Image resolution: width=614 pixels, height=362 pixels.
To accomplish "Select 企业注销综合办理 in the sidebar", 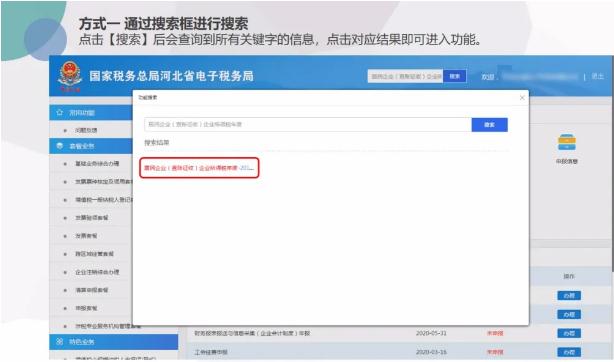I will (x=97, y=272).
